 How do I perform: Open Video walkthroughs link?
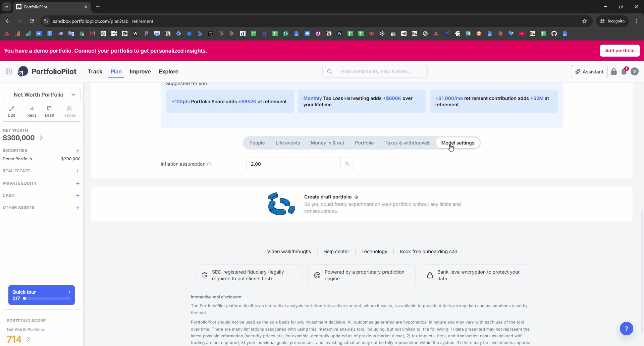pyautogui.click(x=289, y=251)
